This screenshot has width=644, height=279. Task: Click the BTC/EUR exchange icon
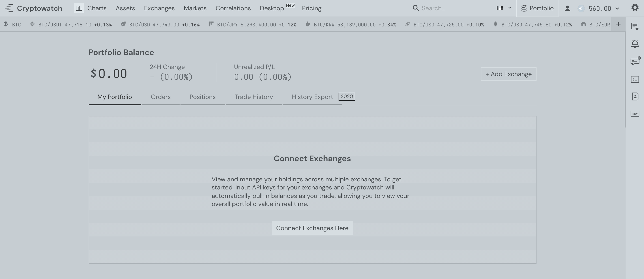click(583, 24)
